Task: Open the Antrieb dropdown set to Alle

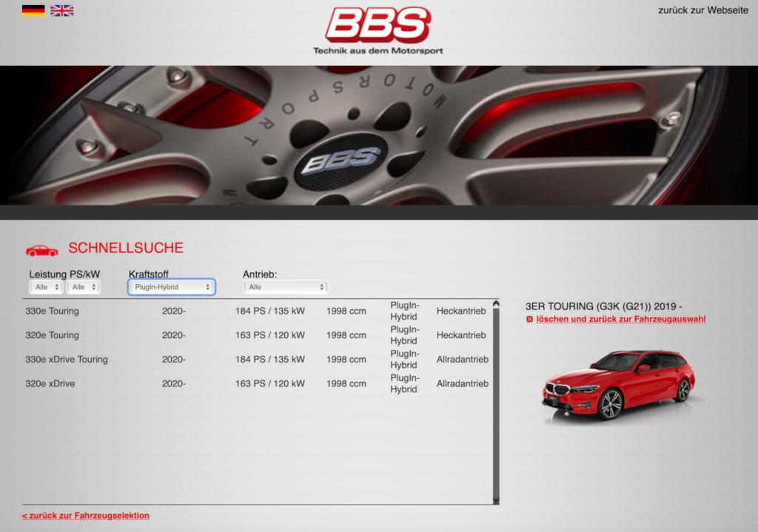Action: pyautogui.click(x=285, y=287)
